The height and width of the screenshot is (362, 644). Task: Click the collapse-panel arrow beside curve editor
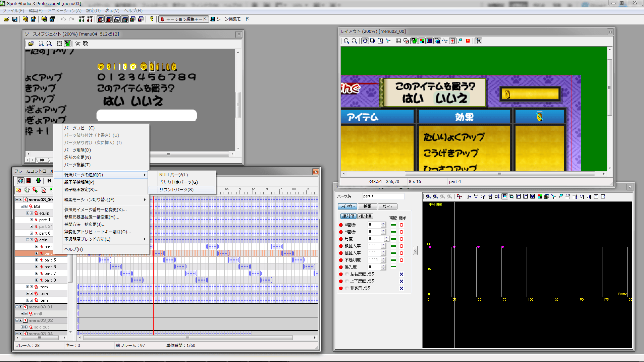(x=415, y=250)
